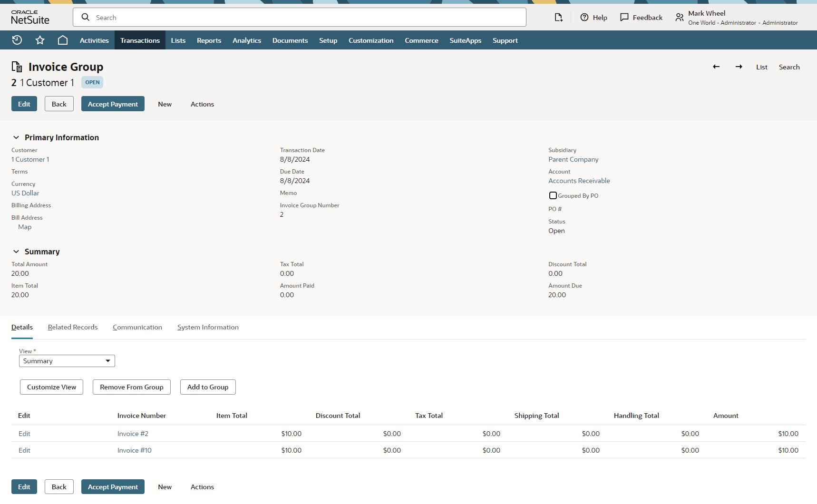This screenshot has height=504, width=817.
Task: Open the Lists menu
Action: point(178,40)
